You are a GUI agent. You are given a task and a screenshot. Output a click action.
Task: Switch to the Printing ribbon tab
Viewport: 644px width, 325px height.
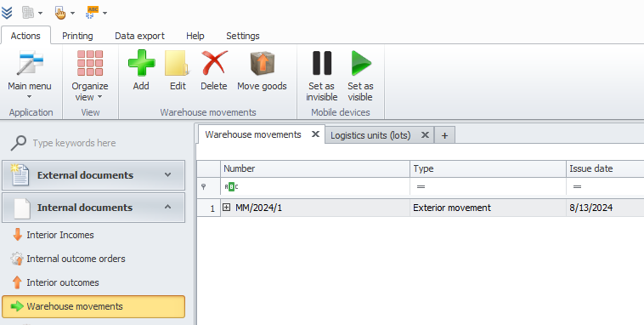pos(77,36)
